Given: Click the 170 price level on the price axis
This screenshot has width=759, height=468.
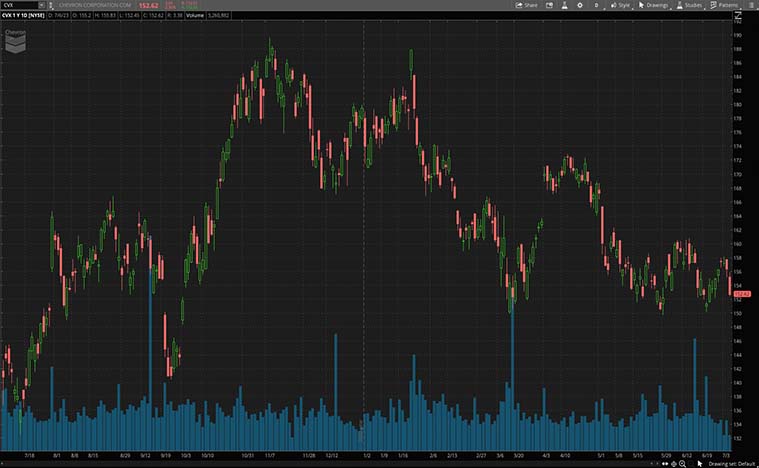Looking at the screenshot, I should tap(737, 174).
